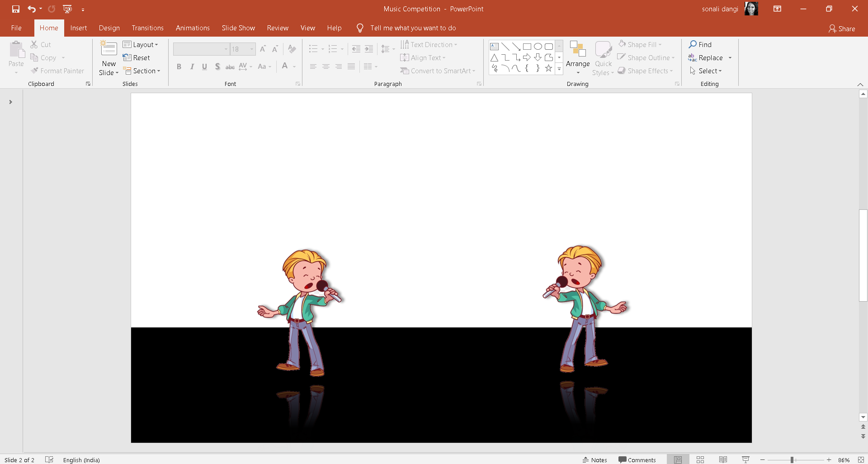Toggle Bold formatting

[179, 66]
